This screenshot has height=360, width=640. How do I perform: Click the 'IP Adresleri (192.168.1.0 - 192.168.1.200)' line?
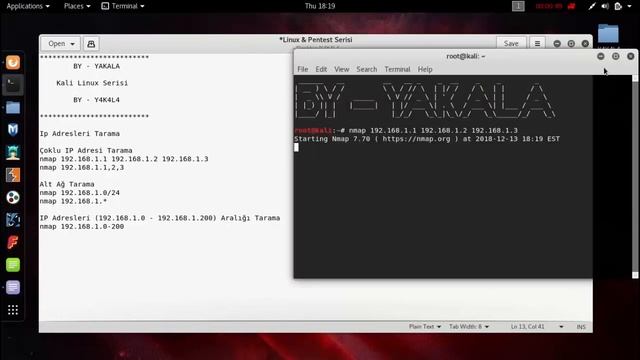(x=160, y=218)
